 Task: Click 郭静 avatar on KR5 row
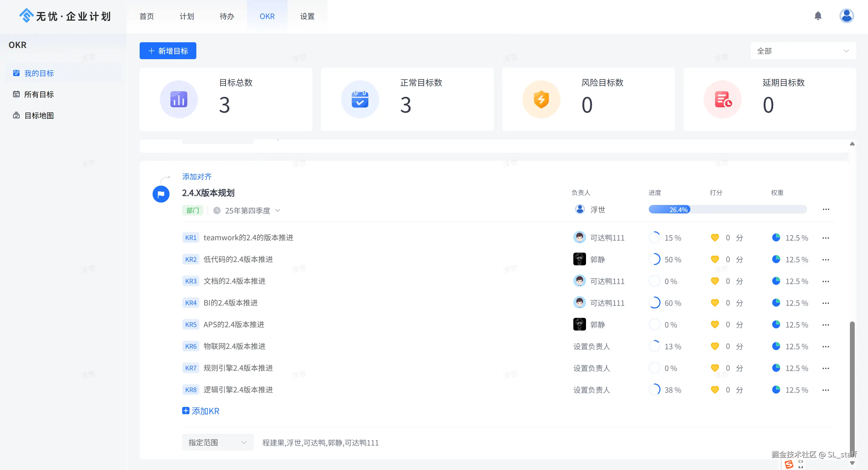(x=579, y=325)
